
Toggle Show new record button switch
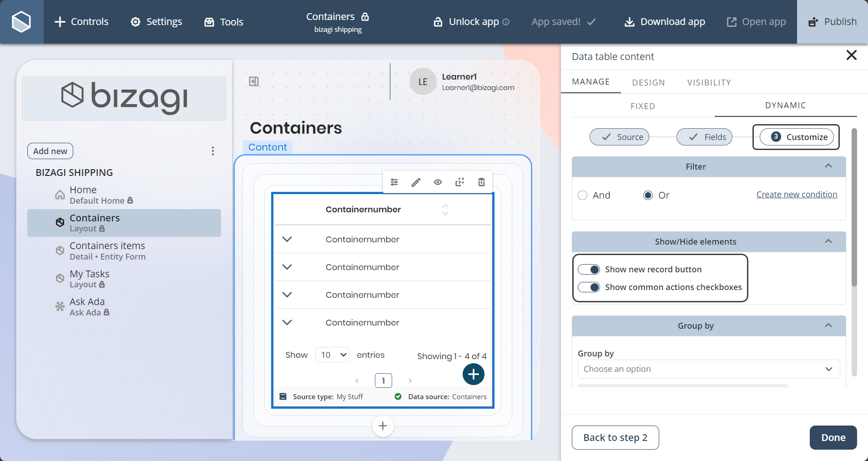click(x=589, y=270)
